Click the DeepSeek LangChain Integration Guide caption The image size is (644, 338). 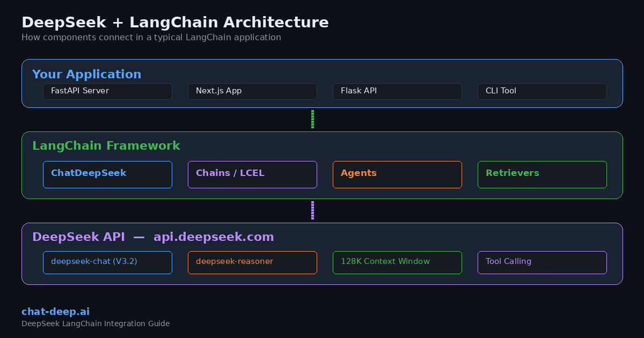tap(96, 324)
